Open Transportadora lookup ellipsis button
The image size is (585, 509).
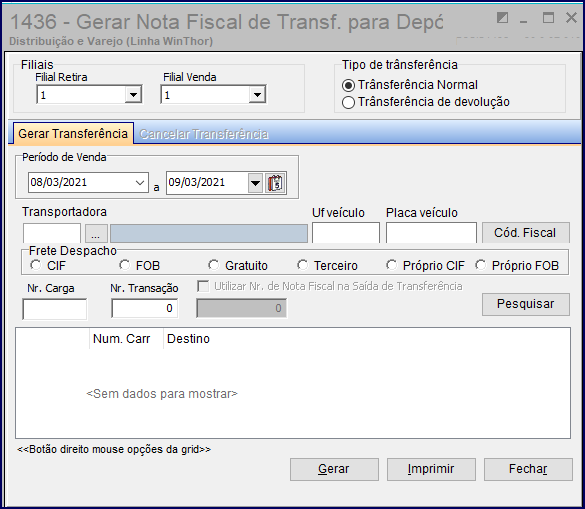pos(96,234)
